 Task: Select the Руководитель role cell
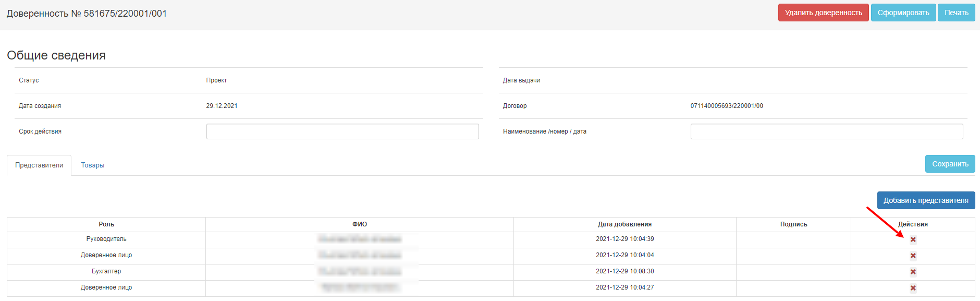click(x=106, y=239)
